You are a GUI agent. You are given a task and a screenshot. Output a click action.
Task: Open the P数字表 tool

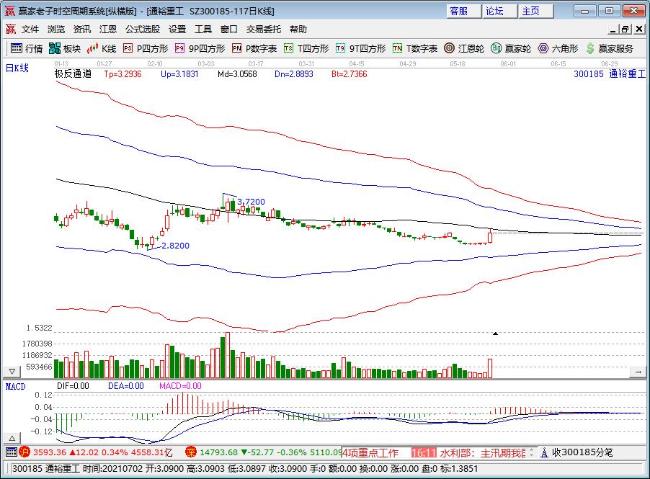coord(254,49)
